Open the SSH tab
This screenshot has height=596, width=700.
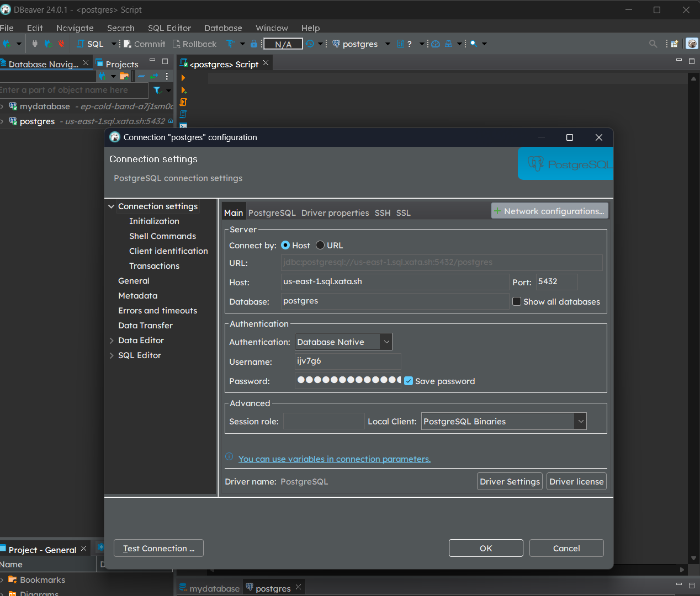click(382, 213)
